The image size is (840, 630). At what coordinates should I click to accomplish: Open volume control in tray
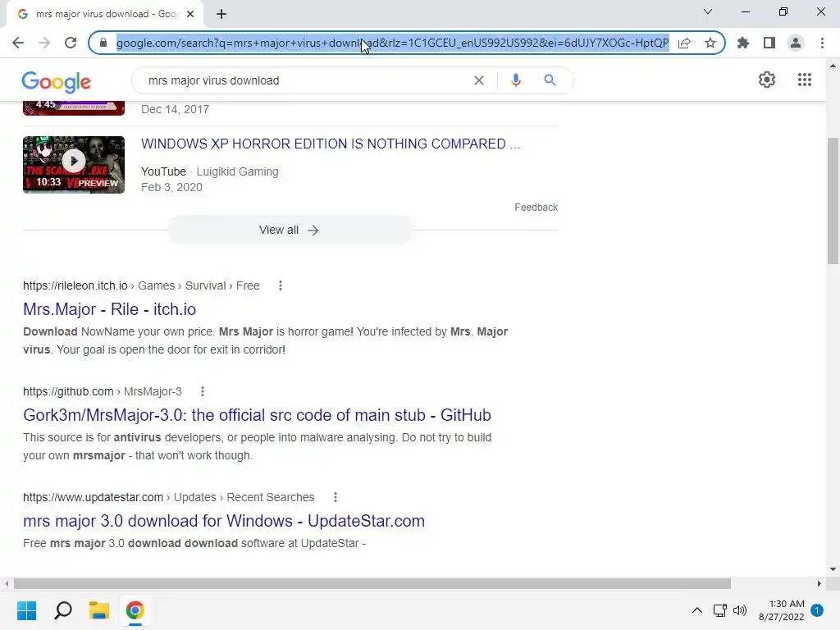click(740, 610)
